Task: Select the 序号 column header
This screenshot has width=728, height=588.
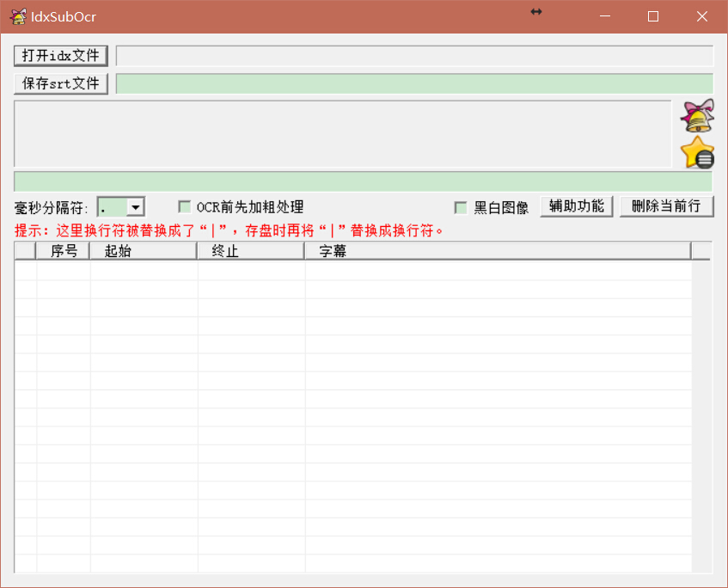Action: click(x=63, y=251)
